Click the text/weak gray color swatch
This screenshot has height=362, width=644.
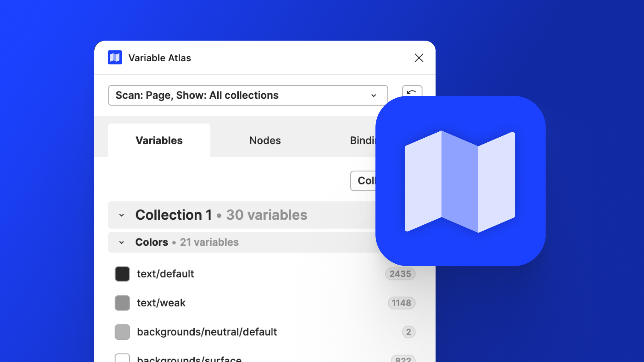pyautogui.click(x=122, y=303)
